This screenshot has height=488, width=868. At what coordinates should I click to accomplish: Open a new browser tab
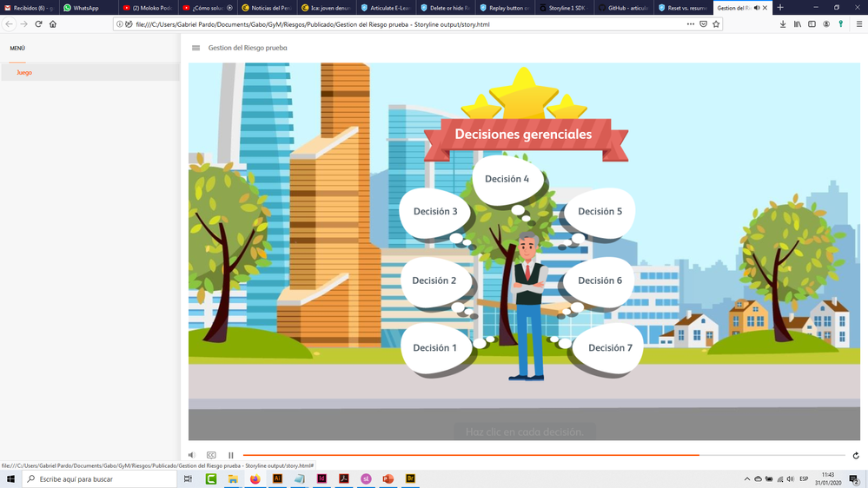780,8
